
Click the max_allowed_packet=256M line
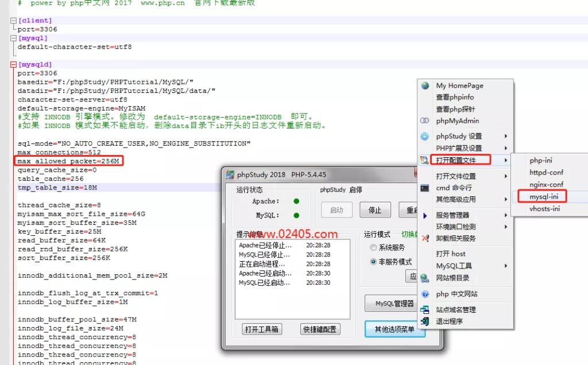(68, 161)
